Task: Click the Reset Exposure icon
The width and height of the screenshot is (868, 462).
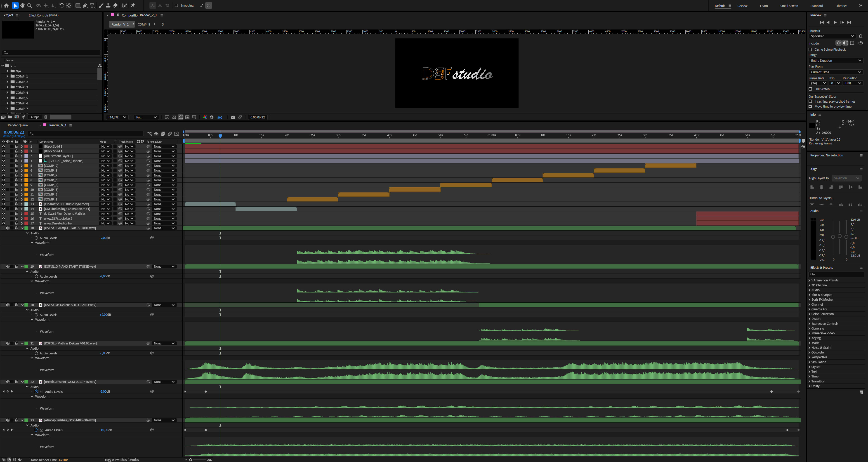Action: [x=212, y=117]
